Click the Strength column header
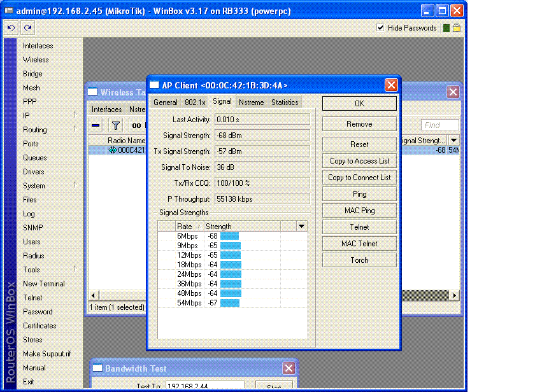 pos(242,227)
